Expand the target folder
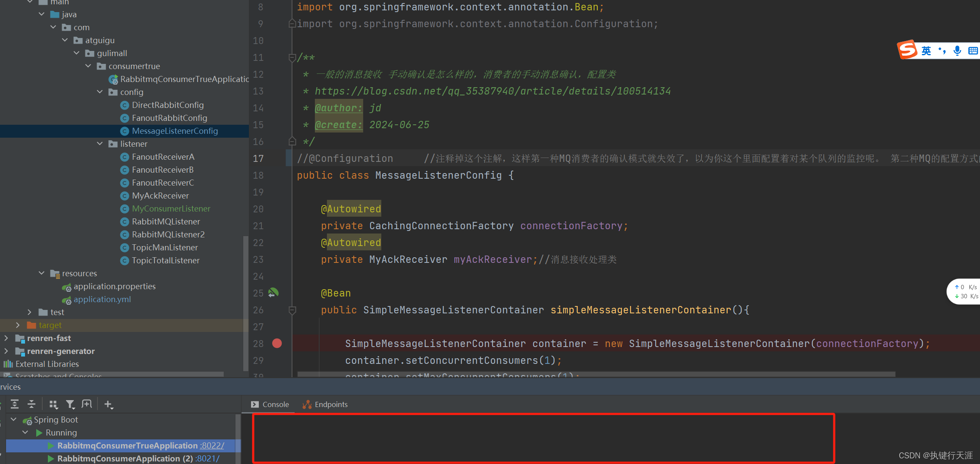This screenshot has width=980, height=464. click(x=18, y=325)
